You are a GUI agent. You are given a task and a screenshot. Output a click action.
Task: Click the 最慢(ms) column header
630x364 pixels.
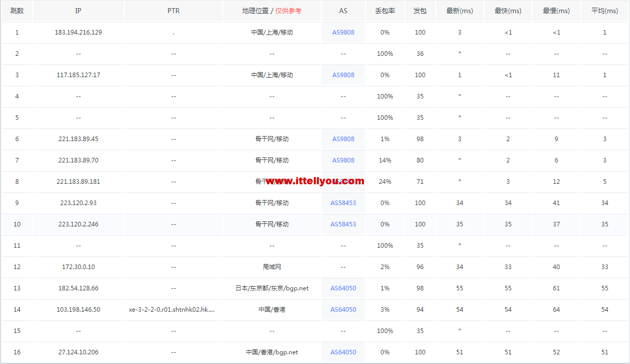coord(556,11)
